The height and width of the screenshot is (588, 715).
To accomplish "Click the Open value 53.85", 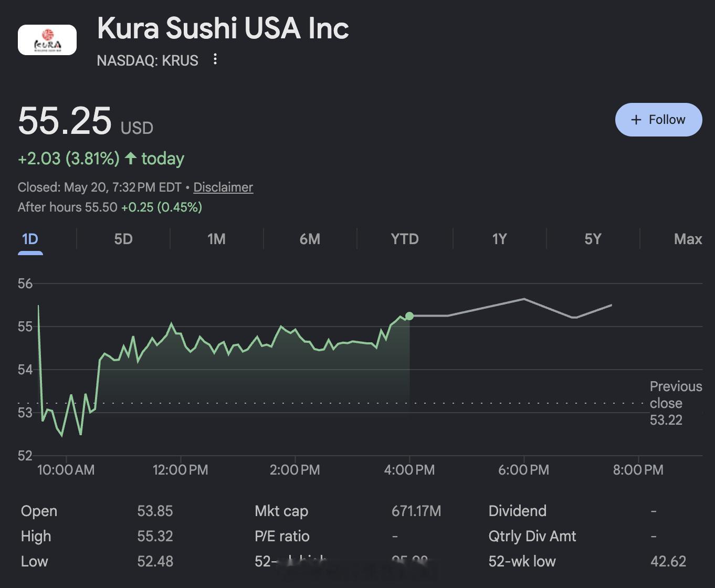I will point(155,511).
